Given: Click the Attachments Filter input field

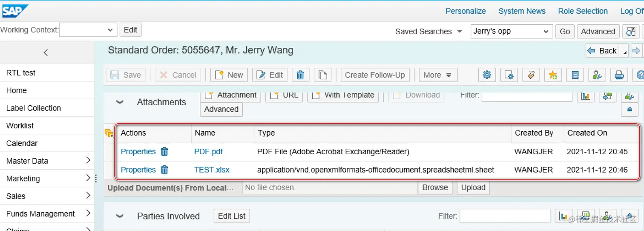Looking at the screenshot, I should 526,96.
